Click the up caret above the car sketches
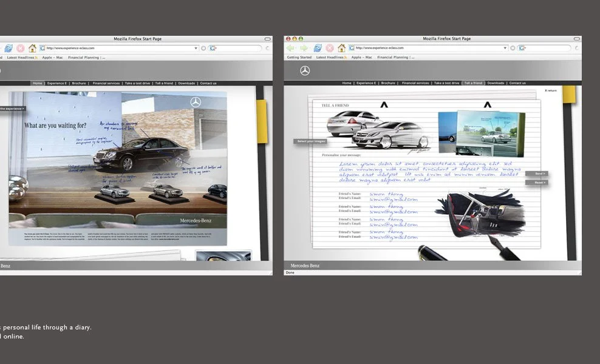The width and height of the screenshot is (600, 364). pyautogui.click(x=384, y=104)
